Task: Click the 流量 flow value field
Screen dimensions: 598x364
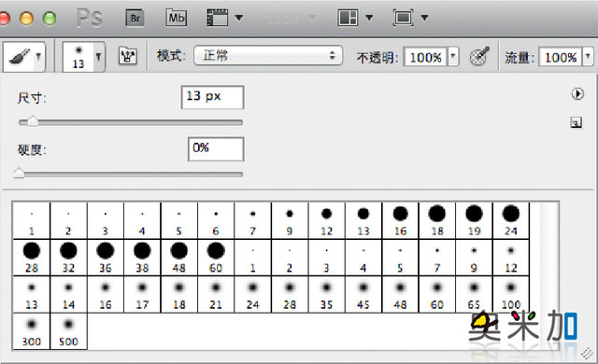Action: coord(561,57)
